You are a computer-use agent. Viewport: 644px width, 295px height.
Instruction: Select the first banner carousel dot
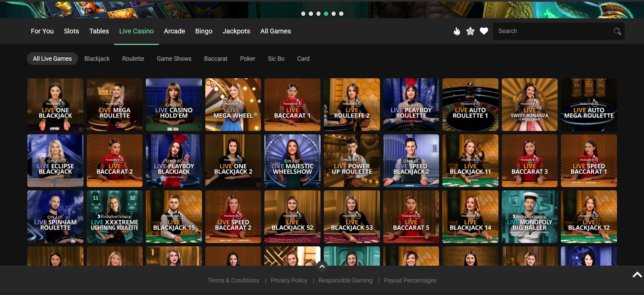tap(303, 14)
